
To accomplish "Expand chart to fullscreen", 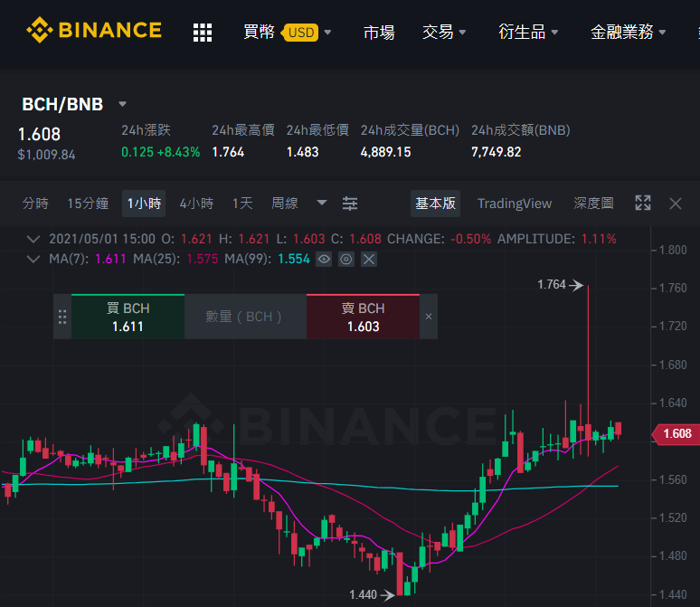I will click(x=643, y=203).
